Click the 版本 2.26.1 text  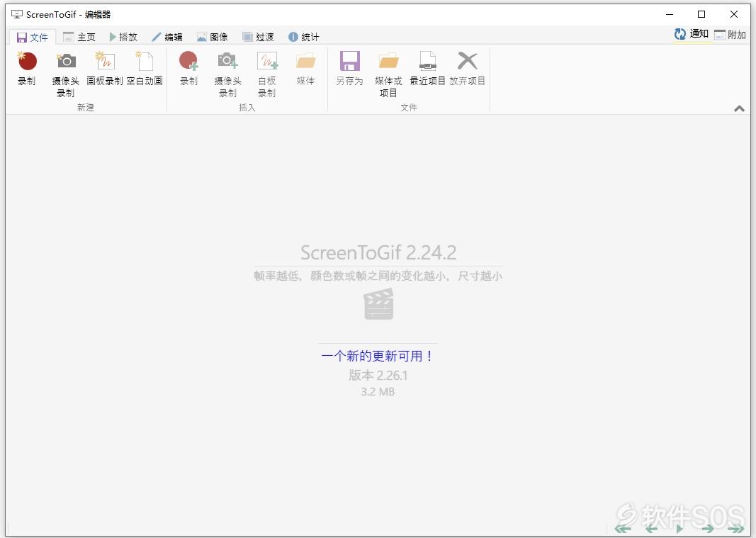378,376
